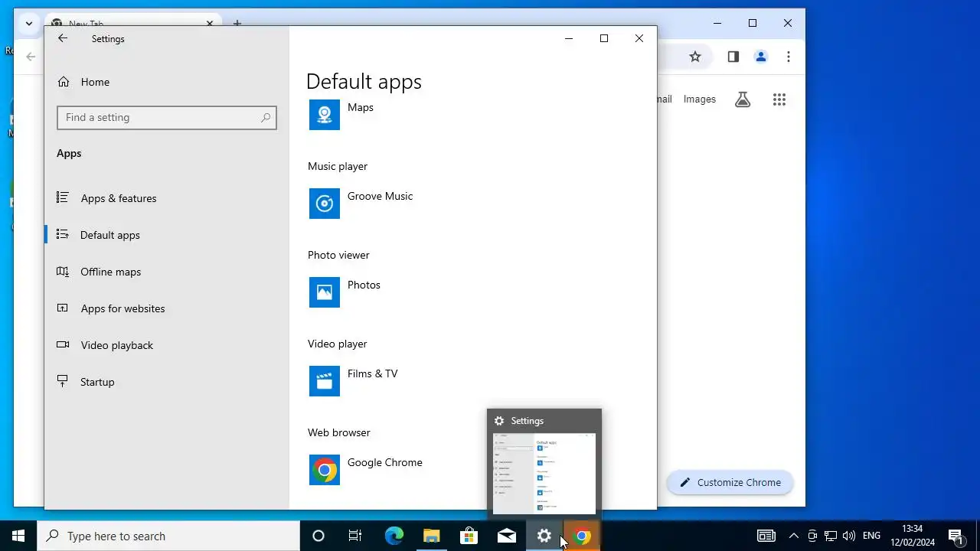Open the Windows Start menu
980x551 pixels.
tap(18, 536)
